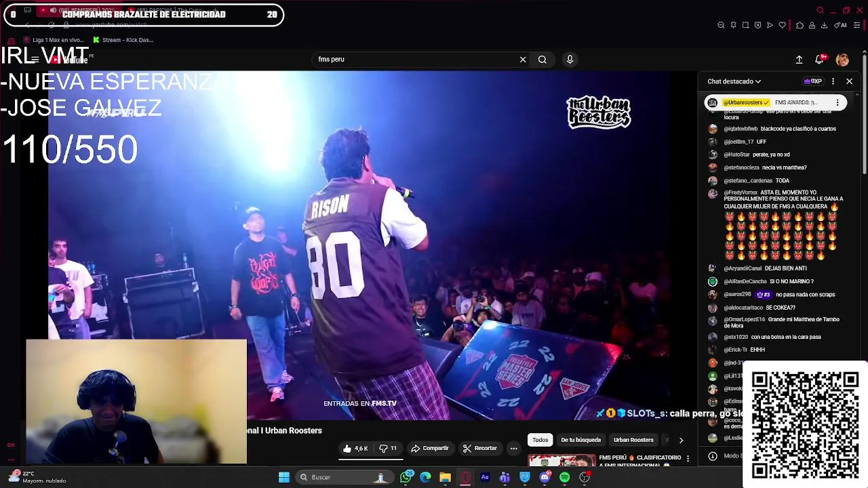Click the Urban Roosters logo watermark channel overlay
The height and width of the screenshot is (488, 868).
point(599,113)
